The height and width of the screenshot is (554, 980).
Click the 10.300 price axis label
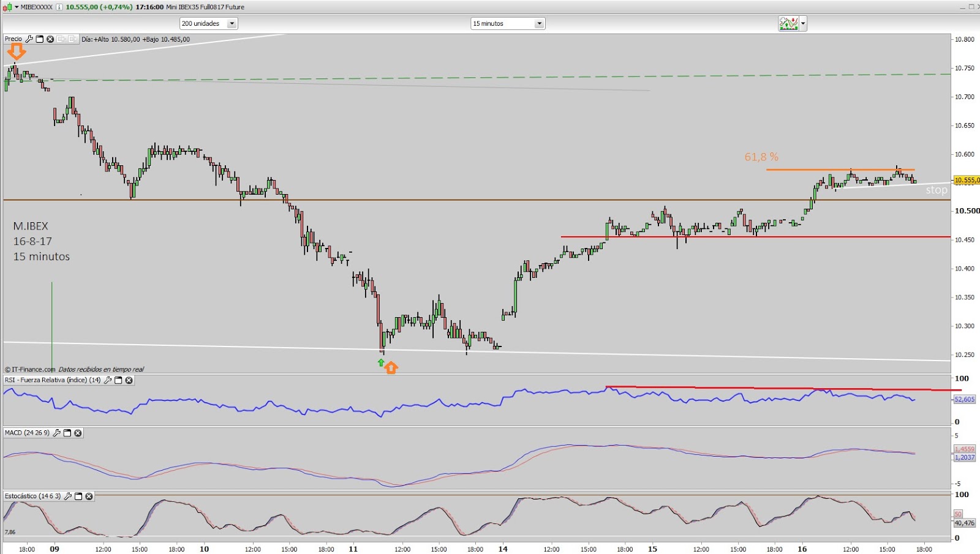point(965,326)
